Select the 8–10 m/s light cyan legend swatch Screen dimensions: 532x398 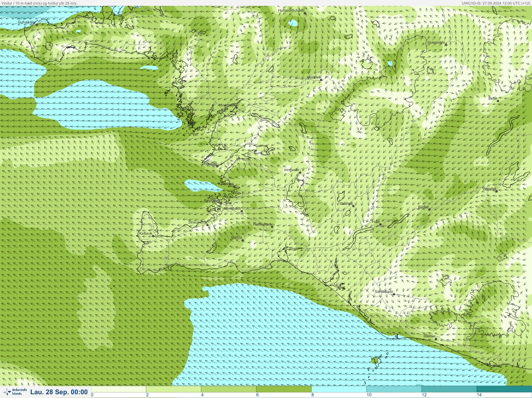[x=339, y=389]
